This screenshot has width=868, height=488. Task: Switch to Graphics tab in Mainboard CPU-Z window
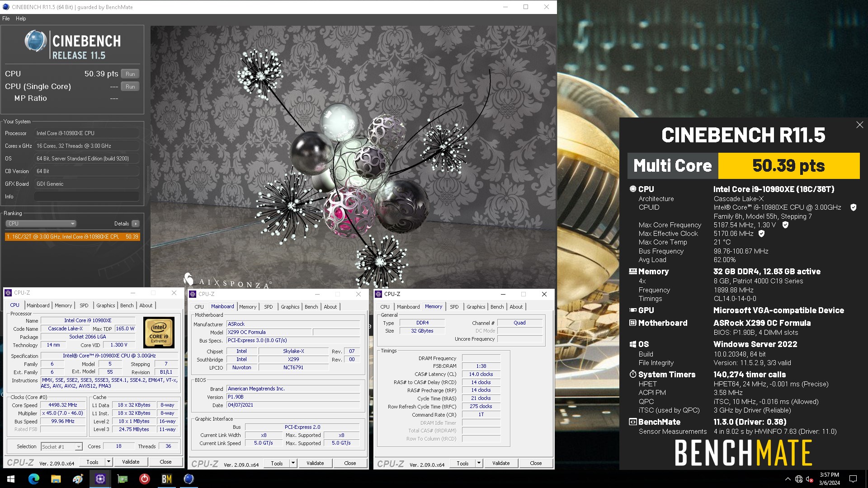tap(290, 307)
